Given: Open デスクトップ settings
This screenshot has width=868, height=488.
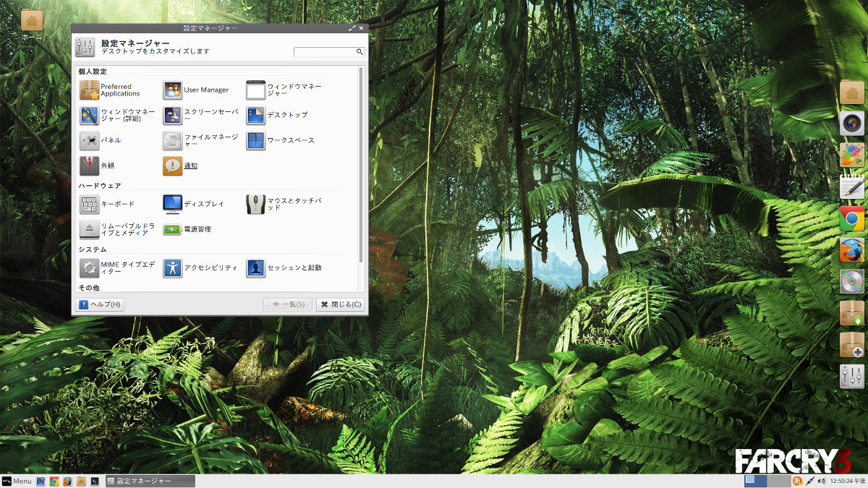Looking at the screenshot, I should (x=277, y=116).
